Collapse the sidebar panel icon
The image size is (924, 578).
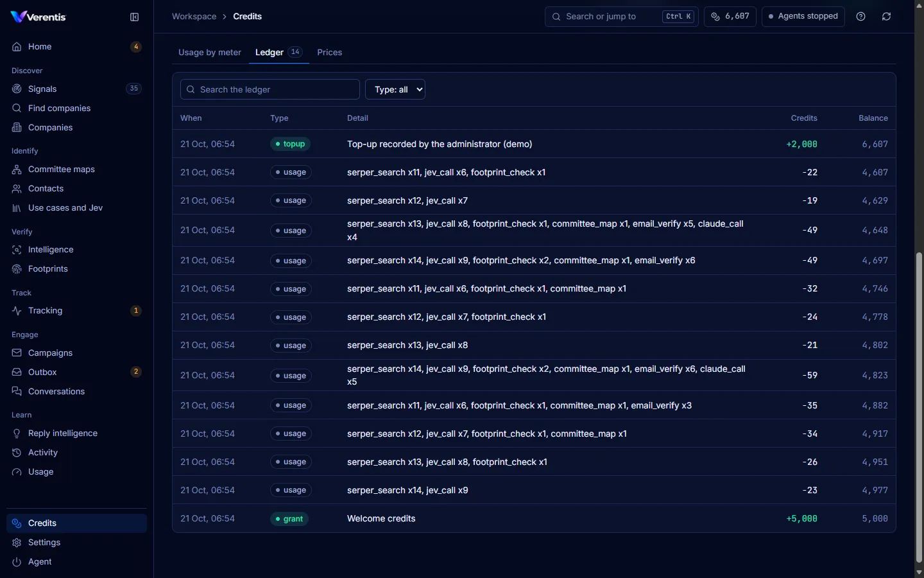coord(134,17)
